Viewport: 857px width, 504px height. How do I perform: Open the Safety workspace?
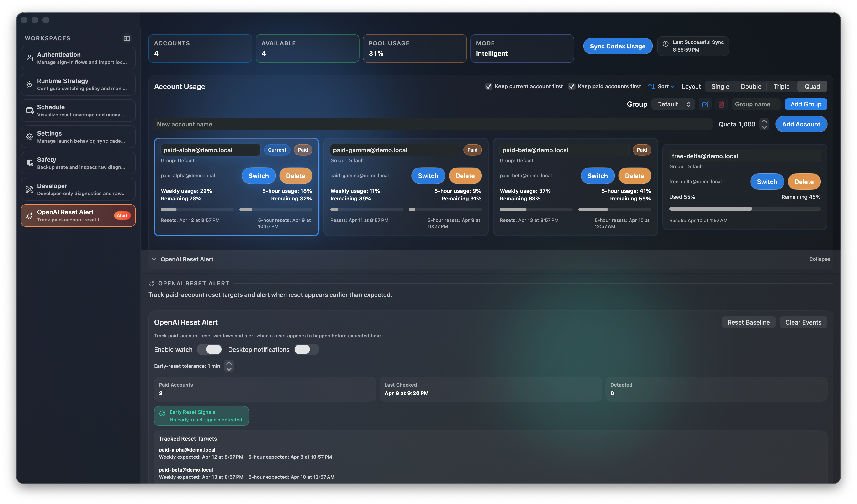coord(78,163)
